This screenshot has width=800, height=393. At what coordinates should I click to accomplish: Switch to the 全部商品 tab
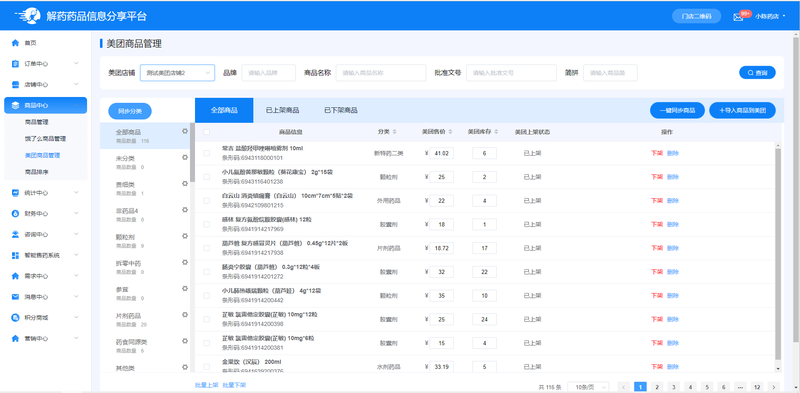(x=224, y=110)
